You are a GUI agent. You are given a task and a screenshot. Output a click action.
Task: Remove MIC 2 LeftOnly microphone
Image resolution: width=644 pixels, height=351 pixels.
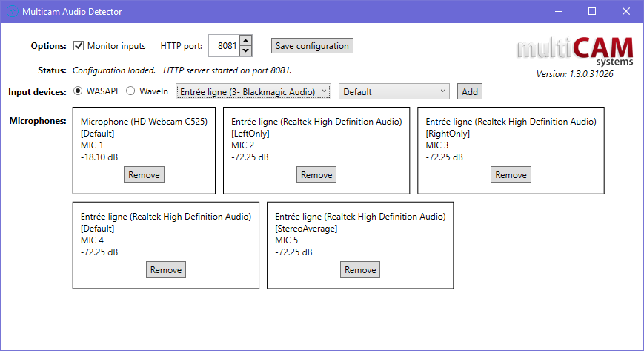point(316,174)
